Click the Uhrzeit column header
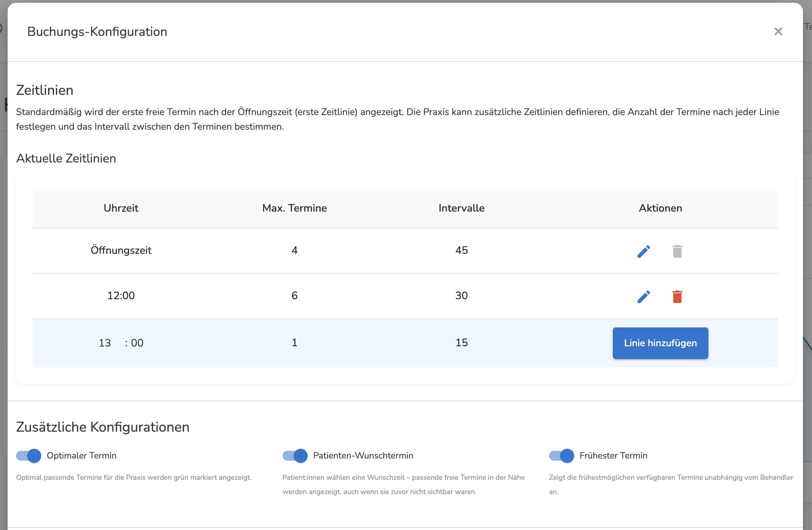The height and width of the screenshot is (530, 812). pos(121,208)
